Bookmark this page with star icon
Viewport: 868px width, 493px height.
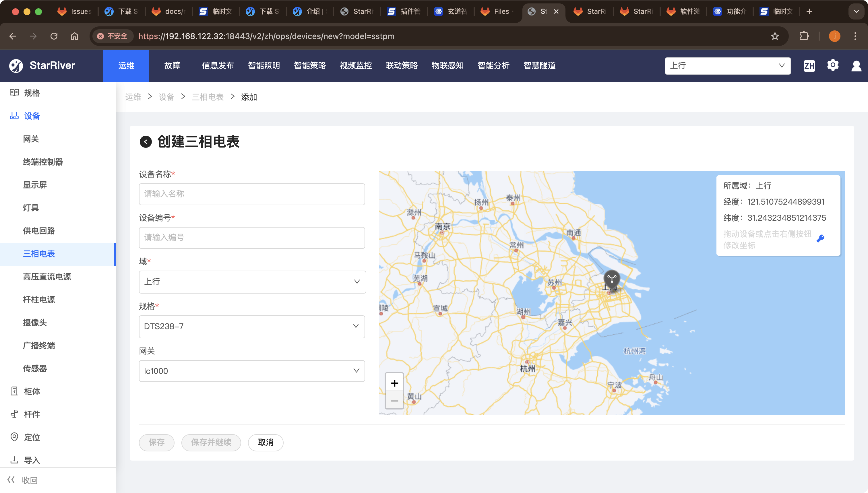pyautogui.click(x=774, y=36)
